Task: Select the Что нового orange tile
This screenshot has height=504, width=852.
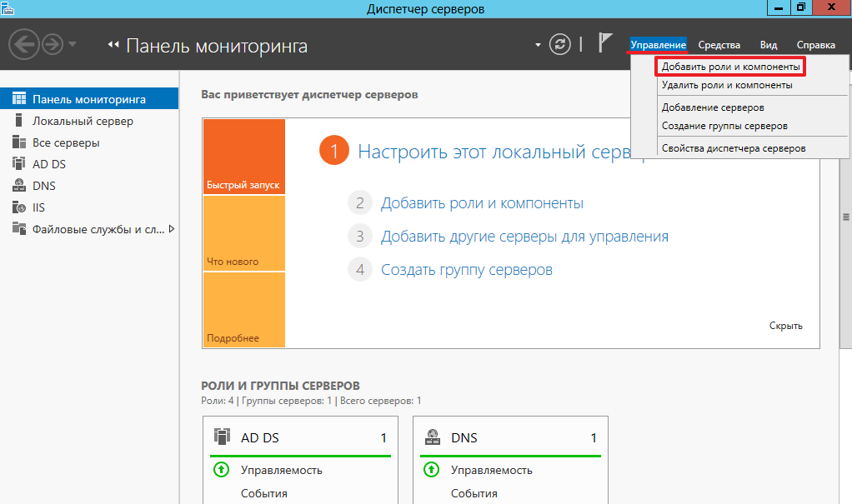Action: pos(243,233)
